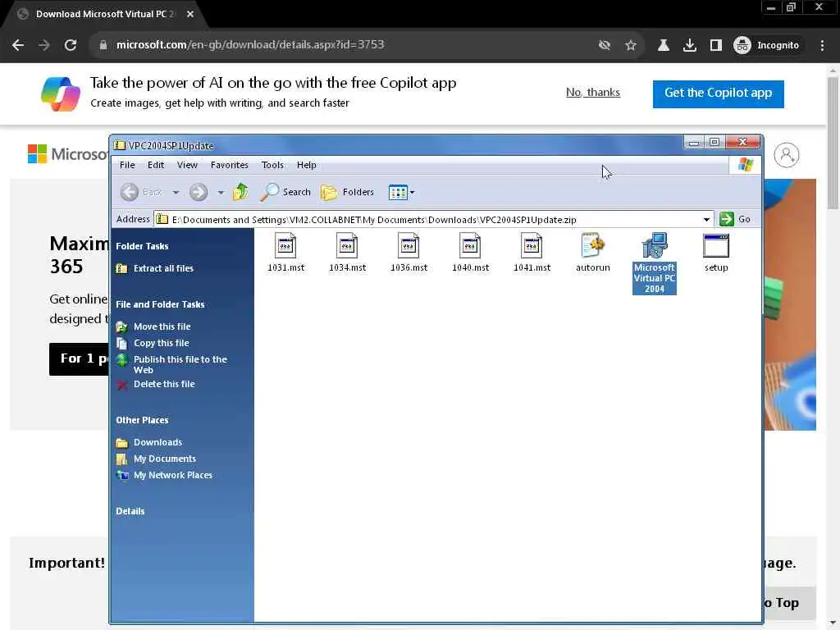Screen dimensions: 840x630
Task: Click Publish this file to the Web
Action: tap(180, 364)
